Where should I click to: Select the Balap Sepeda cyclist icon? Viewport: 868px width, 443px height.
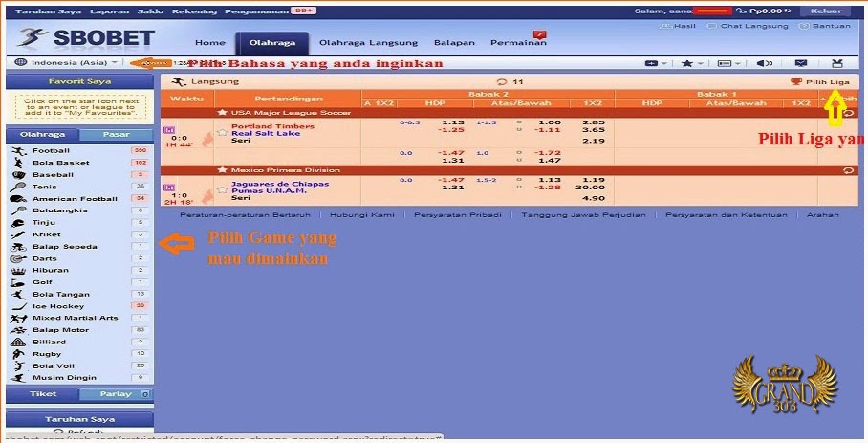click(18, 247)
